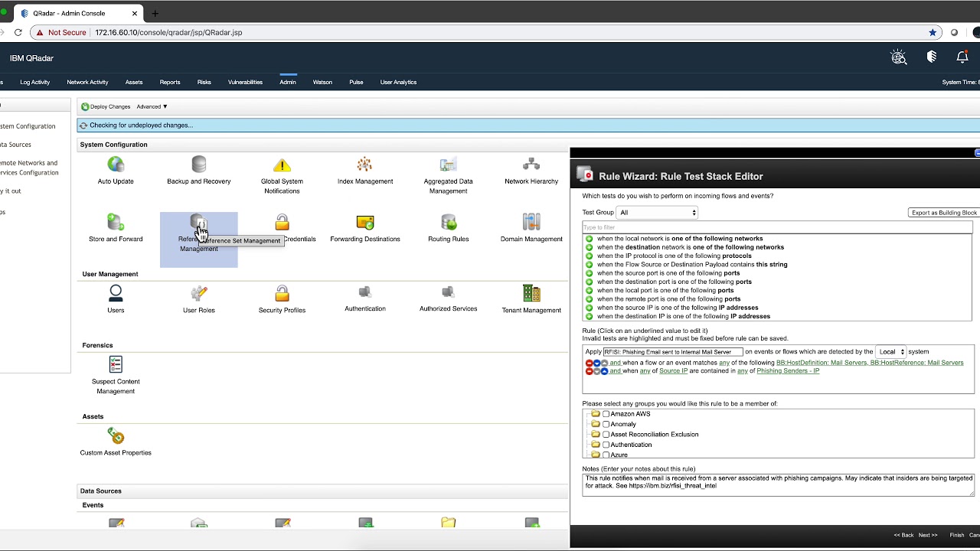The width and height of the screenshot is (980, 551).
Task: Open the Authorized Services icon
Action: coord(448,292)
